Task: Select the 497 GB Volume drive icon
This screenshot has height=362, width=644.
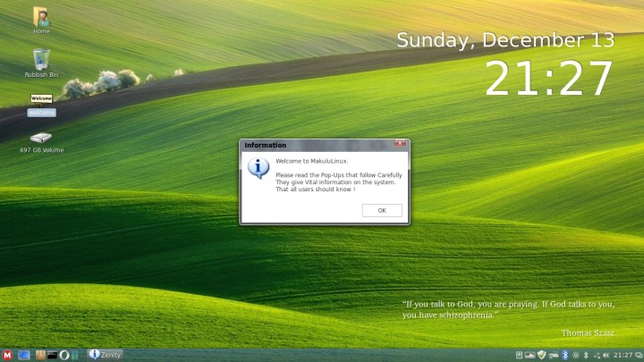Action: tap(41, 142)
